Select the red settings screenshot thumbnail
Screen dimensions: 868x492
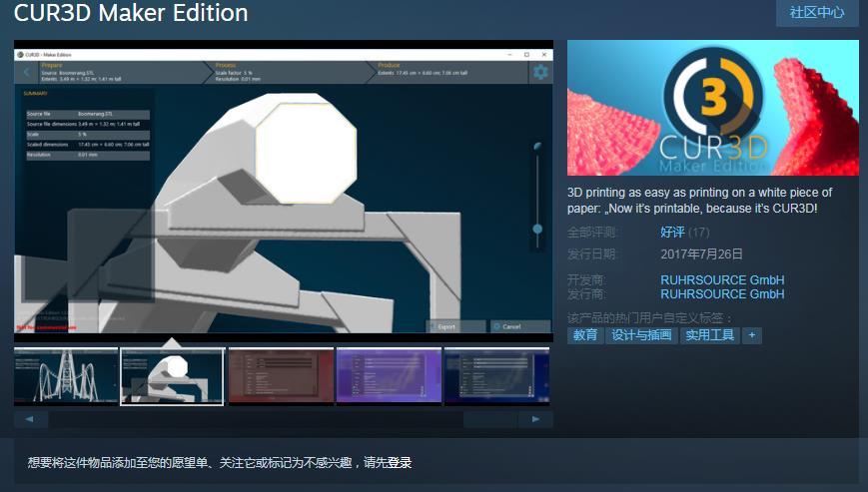(282, 376)
